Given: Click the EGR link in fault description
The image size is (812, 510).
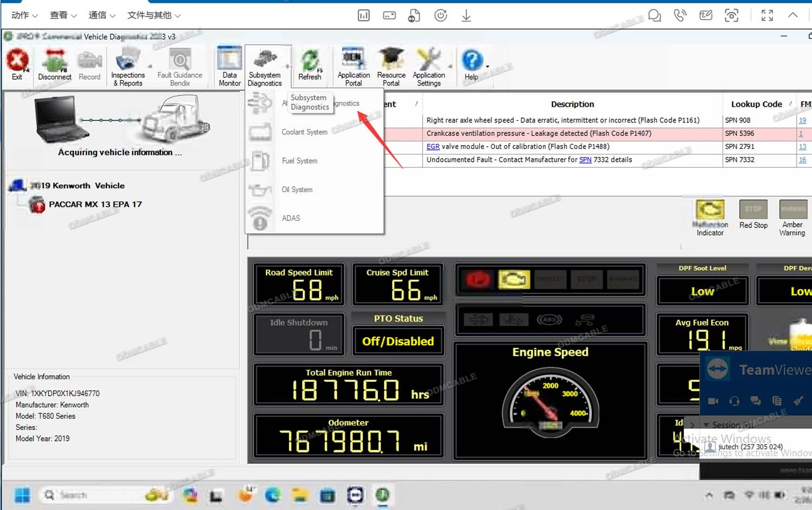Looking at the screenshot, I should [x=433, y=147].
